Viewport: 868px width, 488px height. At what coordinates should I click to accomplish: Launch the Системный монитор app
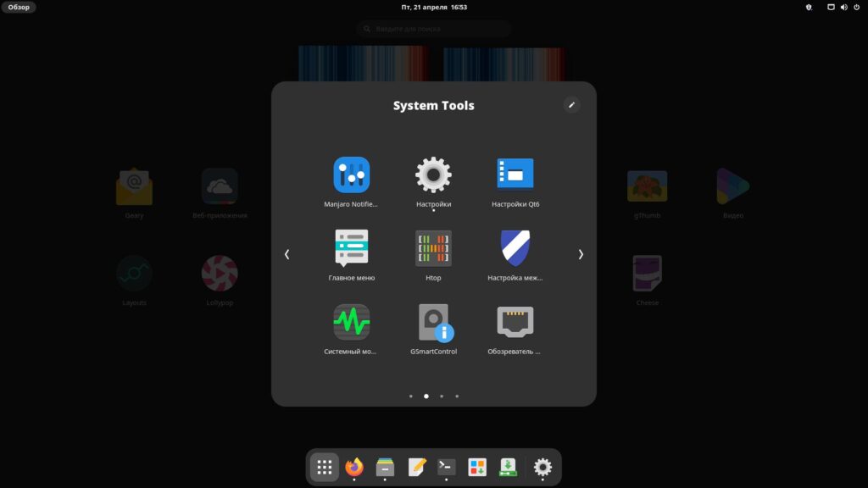click(351, 323)
